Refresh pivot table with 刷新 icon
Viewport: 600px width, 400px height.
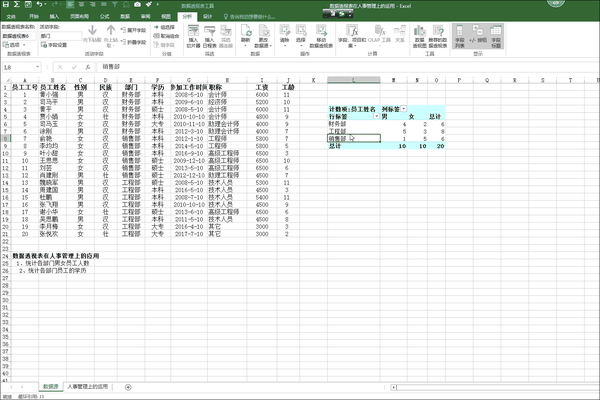(246, 36)
